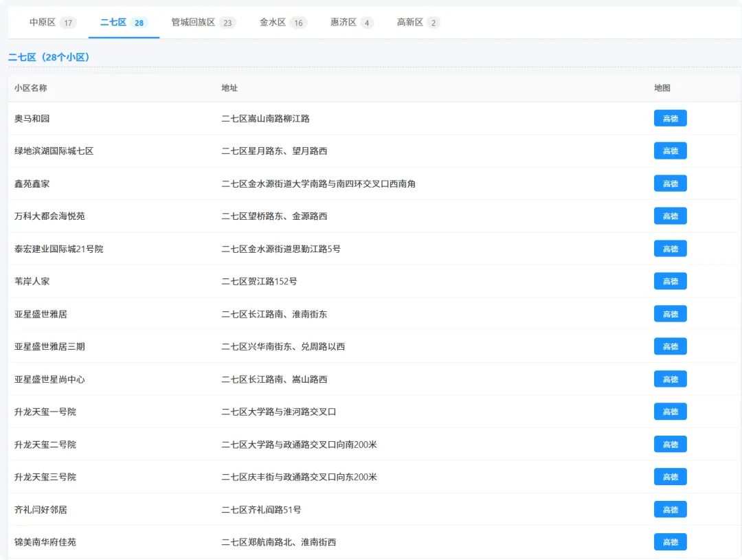Click 高德 button for 齐礼闫好邻居
This screenshot has height=560, width=742.
coord(670,509)
